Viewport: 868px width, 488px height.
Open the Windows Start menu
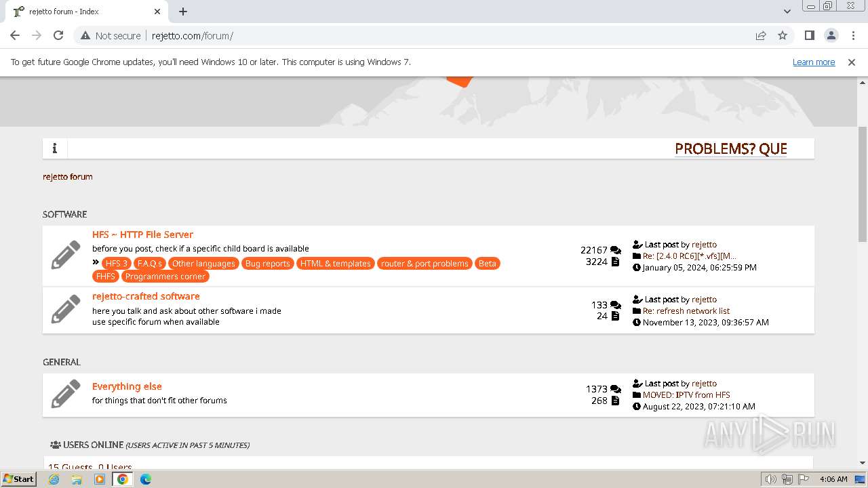click(x=19, y=479)
